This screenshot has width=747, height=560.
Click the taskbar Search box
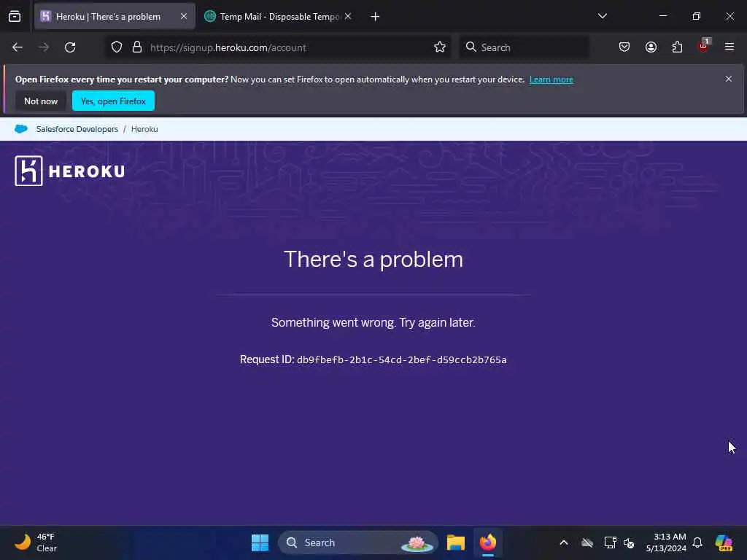[x=357, y=542]
